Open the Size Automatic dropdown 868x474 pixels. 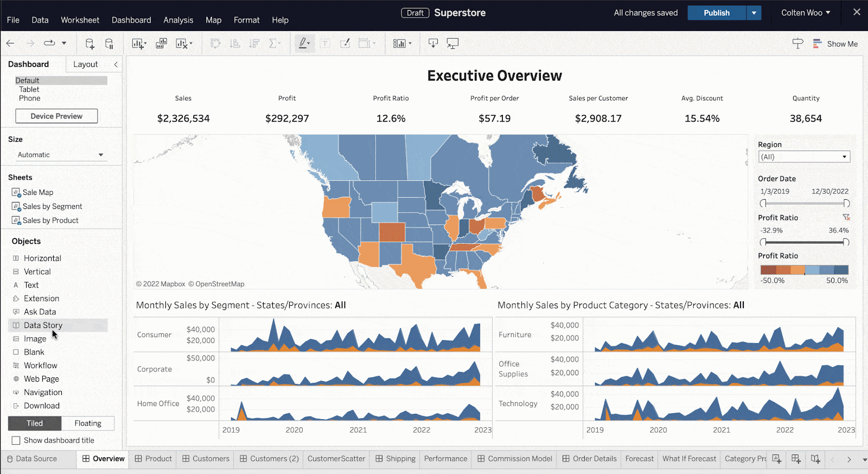click(x=60, y=155)
